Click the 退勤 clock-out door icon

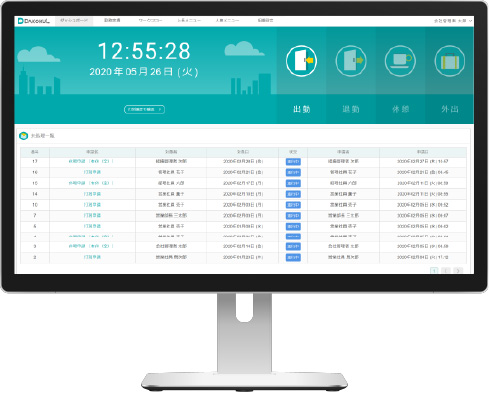[351, 61]
